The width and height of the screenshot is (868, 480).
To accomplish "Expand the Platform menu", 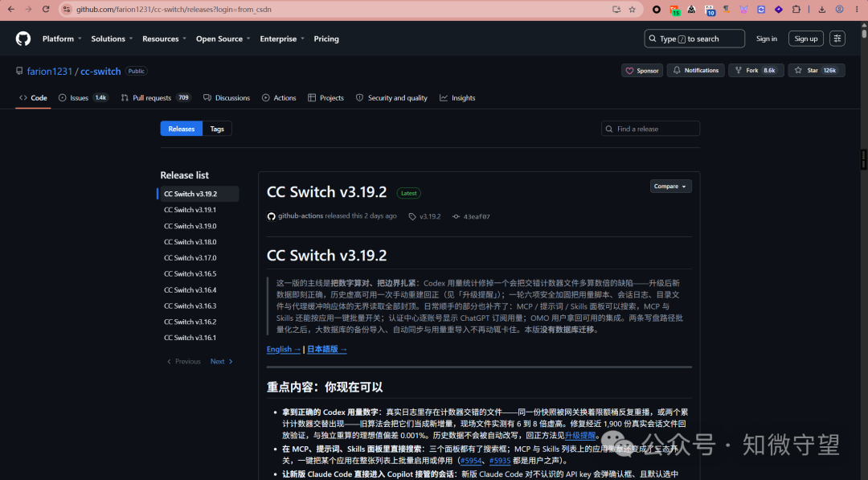I will click(x=62, y=39).
